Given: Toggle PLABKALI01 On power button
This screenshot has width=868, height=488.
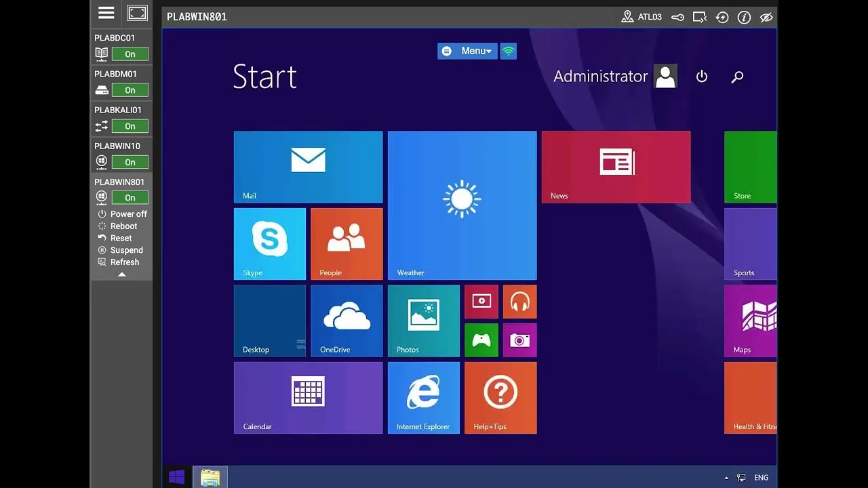Looking at the screenshot, I should pos(130,126).
